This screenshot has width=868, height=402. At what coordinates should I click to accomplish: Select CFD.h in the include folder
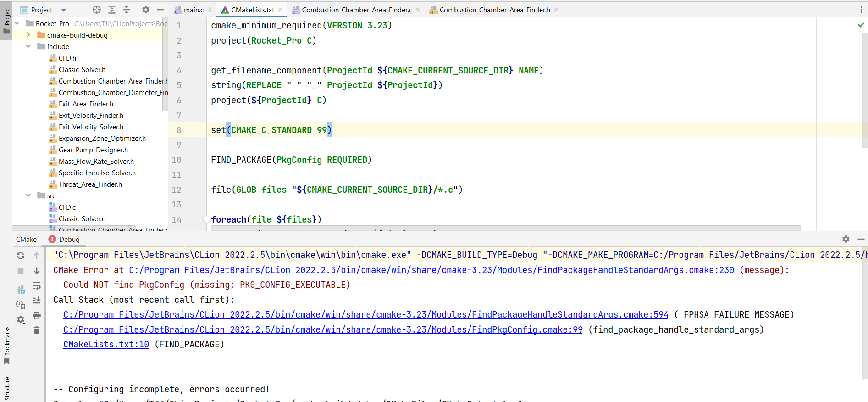[x=67, y=58]
